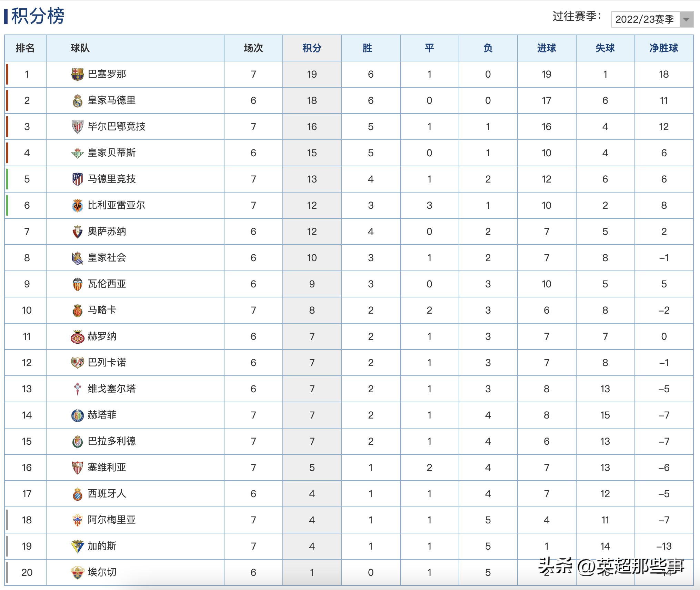Click Cadiz's goal difference value –13
The image size is (700, 590).
coord(664,546)
